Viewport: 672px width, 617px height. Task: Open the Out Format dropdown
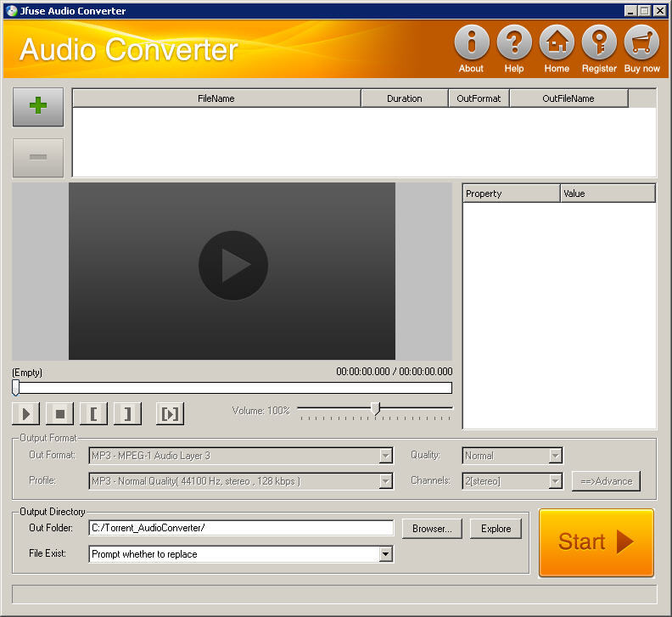pyautogui.click(x=241, y=456)
